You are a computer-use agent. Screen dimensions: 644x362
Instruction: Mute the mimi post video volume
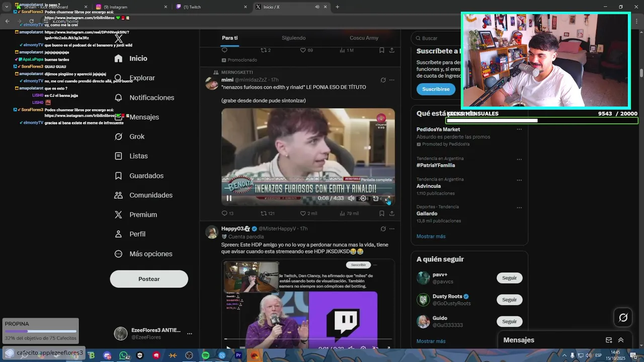pyautogui.click(x=351, y=198)
